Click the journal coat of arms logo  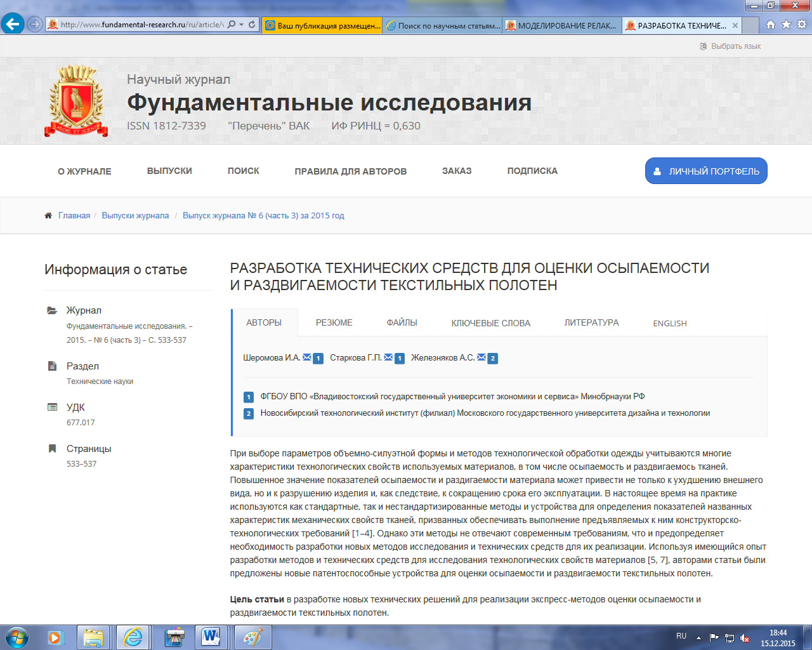(76, 100)
